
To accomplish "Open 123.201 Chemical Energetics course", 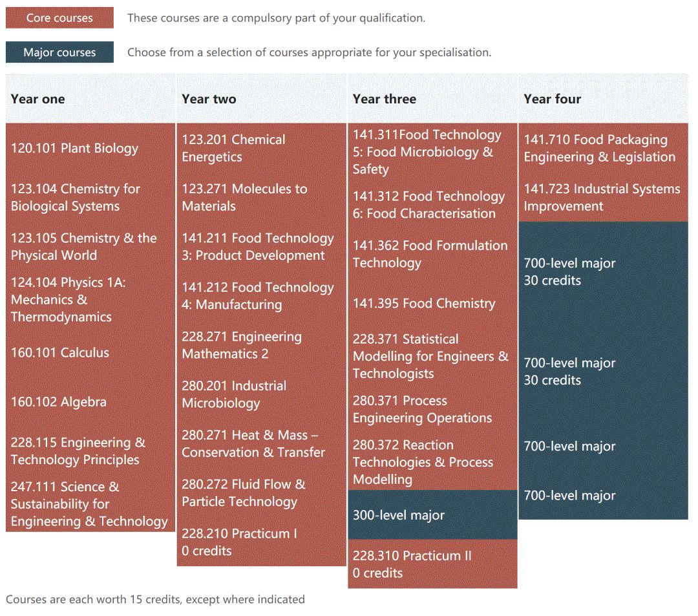I will coord(233,148).
